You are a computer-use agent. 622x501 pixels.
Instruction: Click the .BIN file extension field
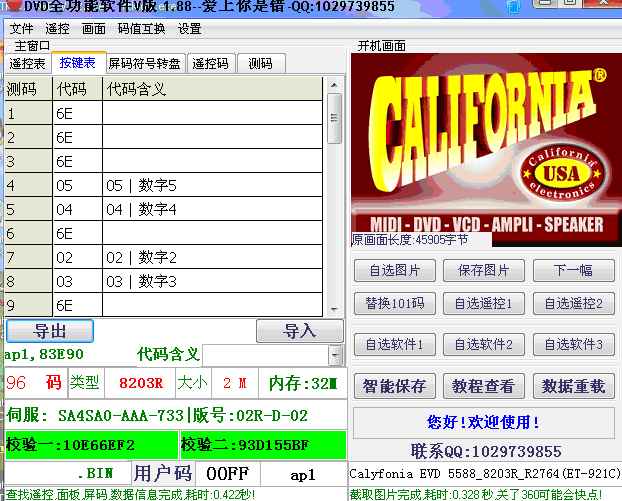pyautogui.click(x=68, y=473)
